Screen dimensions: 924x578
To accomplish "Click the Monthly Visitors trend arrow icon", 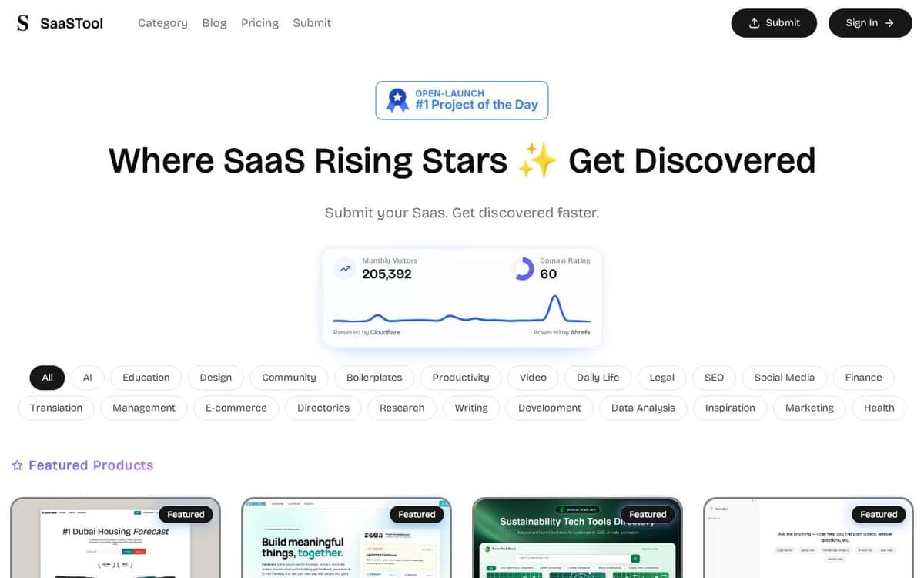I will pos(345,269).
